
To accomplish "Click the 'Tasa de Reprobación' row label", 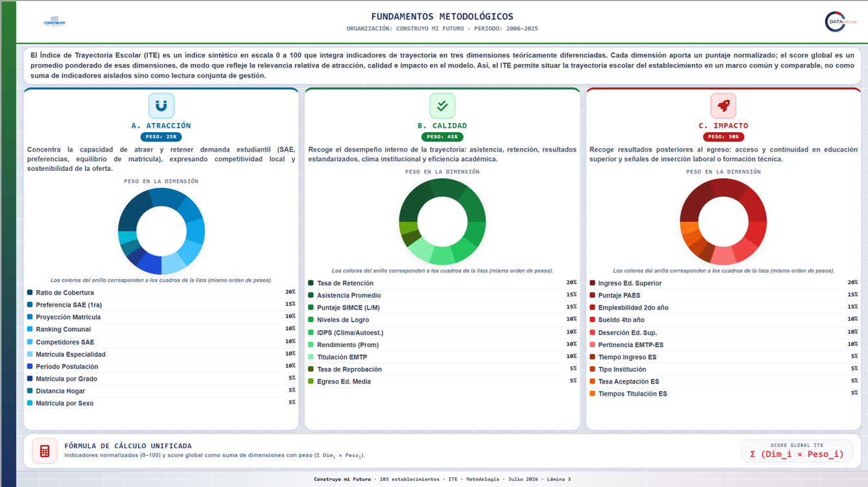I will click(349, 369).
